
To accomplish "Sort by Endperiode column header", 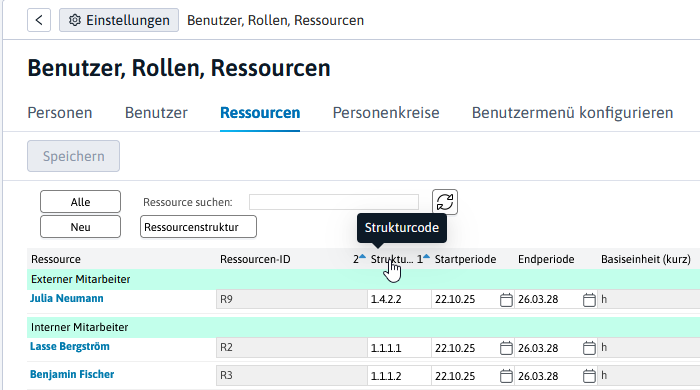I will click(546, 259).
